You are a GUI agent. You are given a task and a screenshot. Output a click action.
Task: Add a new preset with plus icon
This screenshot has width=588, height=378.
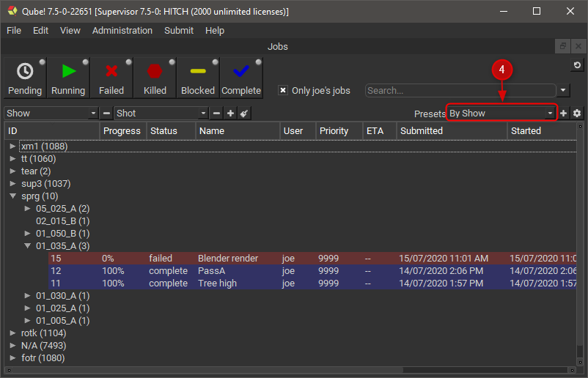coord(565,114)
